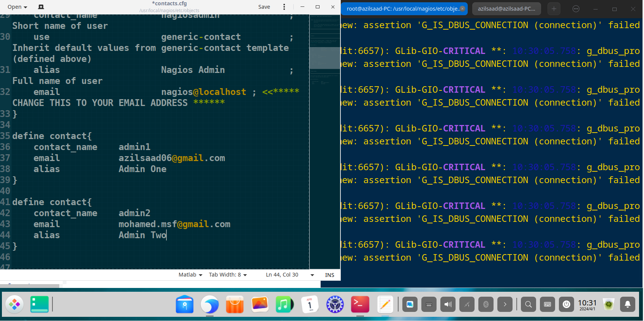Screen dimensions: 644x321
Task: Open the Matlab syntax language dropdown
Action: [190, 275]
